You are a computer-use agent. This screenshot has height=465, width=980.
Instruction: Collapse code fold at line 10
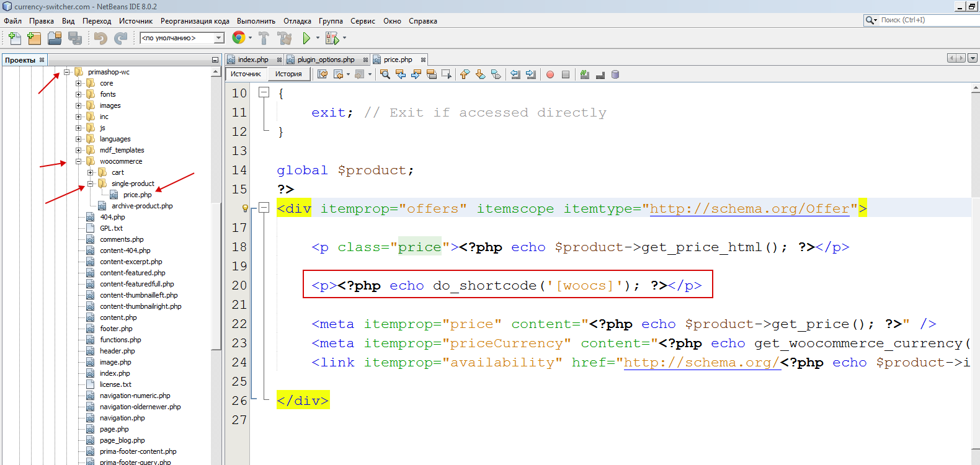click(264, 92)
